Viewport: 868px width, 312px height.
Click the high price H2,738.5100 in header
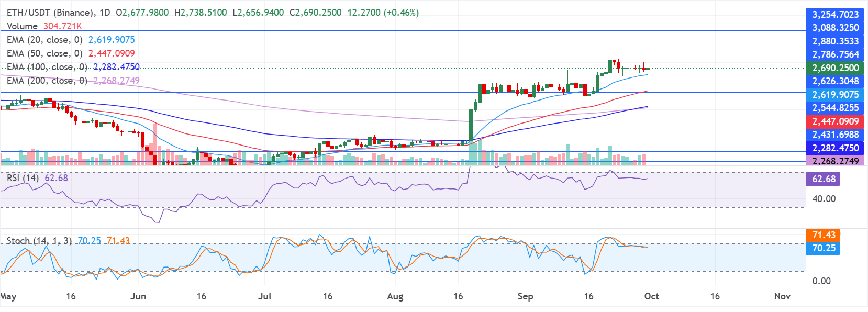(x=201, y=12)
